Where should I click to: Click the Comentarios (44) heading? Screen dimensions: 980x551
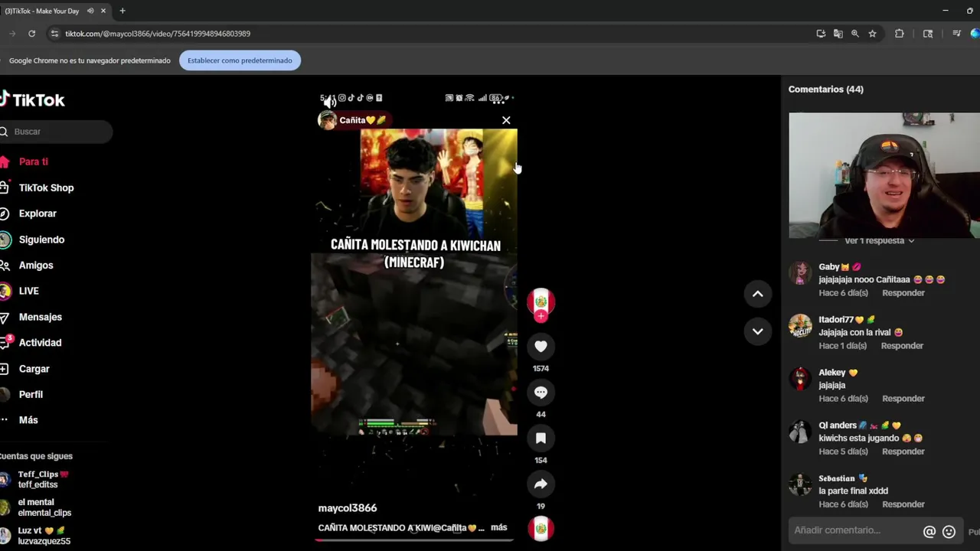(826, 90)
